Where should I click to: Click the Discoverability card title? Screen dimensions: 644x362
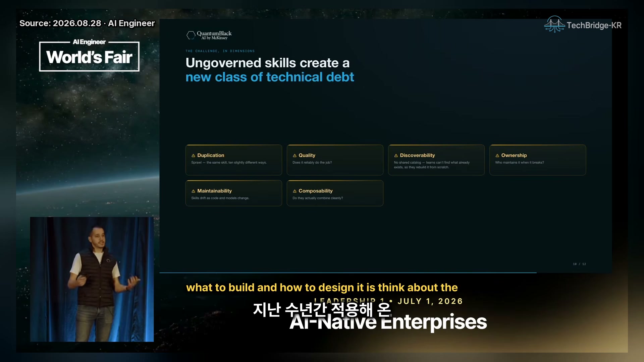pyautogui.click(x=417, y=155)
